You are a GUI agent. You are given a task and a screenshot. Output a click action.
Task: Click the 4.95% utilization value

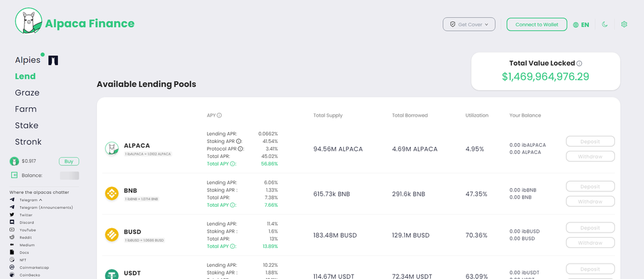(476, 149)
